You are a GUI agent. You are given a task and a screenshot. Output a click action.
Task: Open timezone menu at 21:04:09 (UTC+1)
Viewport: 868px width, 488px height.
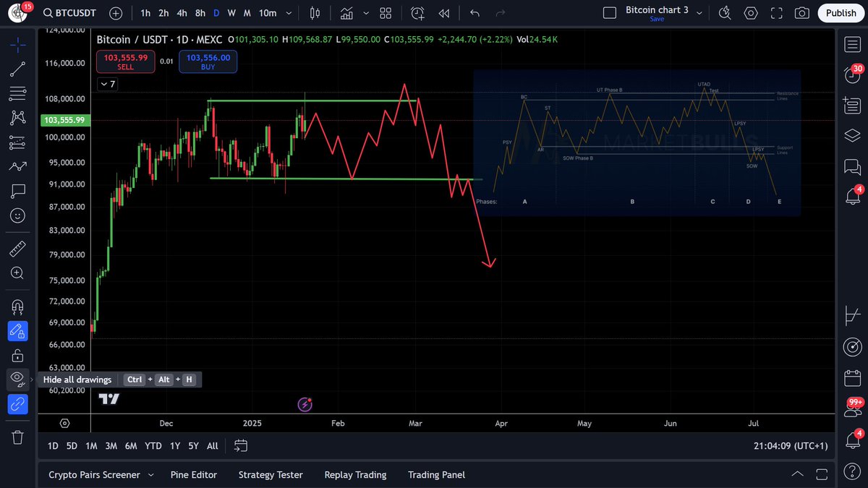click(790, 446)
